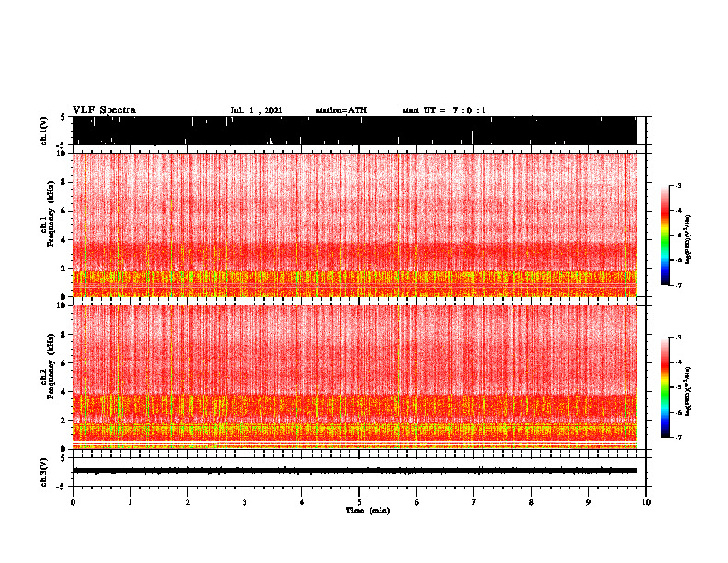Click the "VLF Spectra" plot title
The width and height of the screenshot is (728, 563).
104,110
